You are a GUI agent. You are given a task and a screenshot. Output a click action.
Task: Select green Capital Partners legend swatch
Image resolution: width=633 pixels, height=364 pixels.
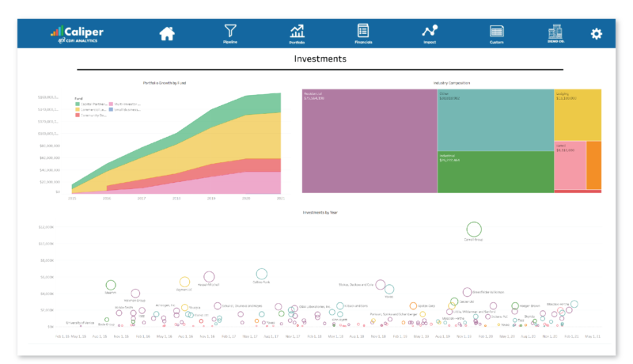click(78, 104)
